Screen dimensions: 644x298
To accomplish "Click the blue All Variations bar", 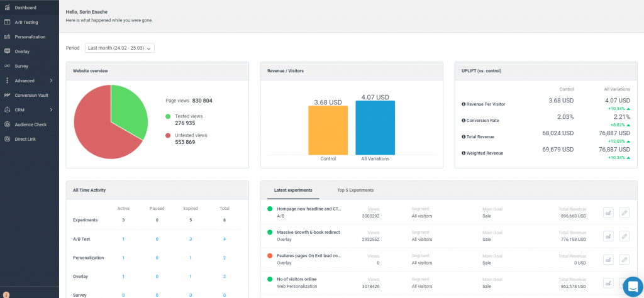I will point(375,128).
